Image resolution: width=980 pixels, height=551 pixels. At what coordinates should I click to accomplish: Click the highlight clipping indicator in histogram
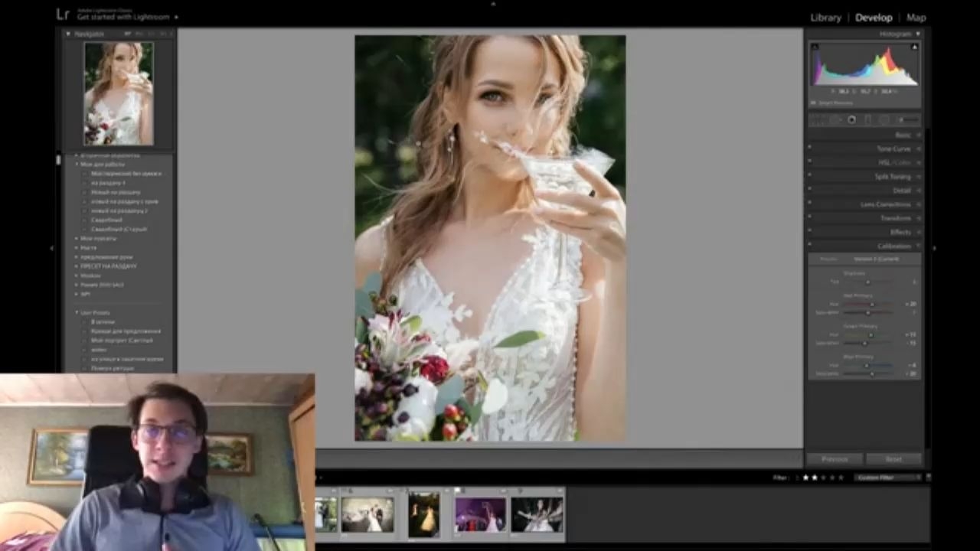pos(914,47)
